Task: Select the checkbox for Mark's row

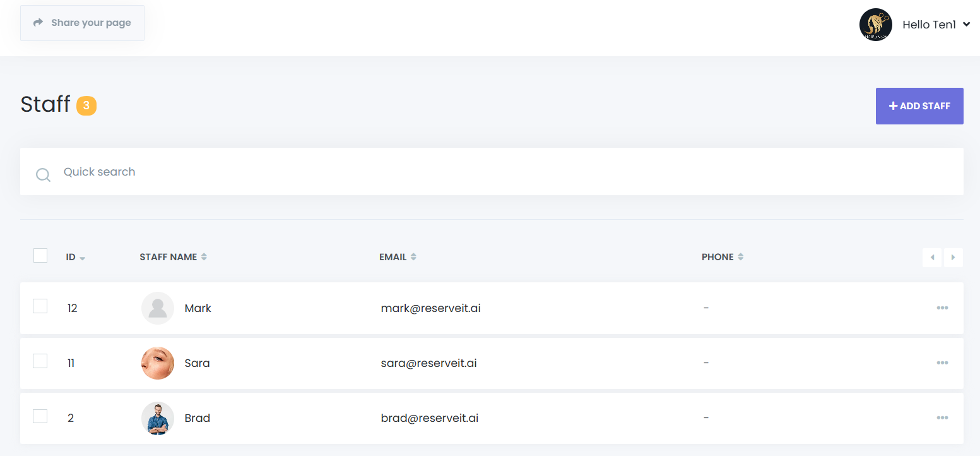Action: pyautogui.click(x=40, y=306)
